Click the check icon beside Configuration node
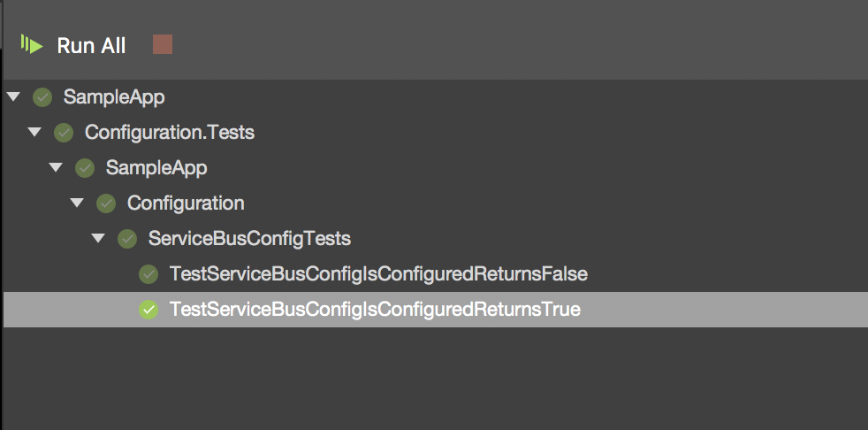 pos(106,203)
